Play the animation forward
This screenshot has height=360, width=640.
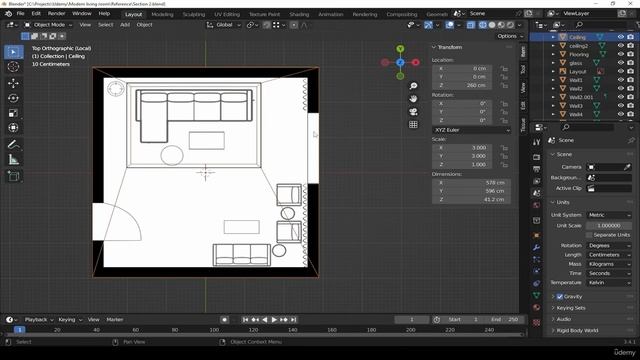click(x=274, y=320)
